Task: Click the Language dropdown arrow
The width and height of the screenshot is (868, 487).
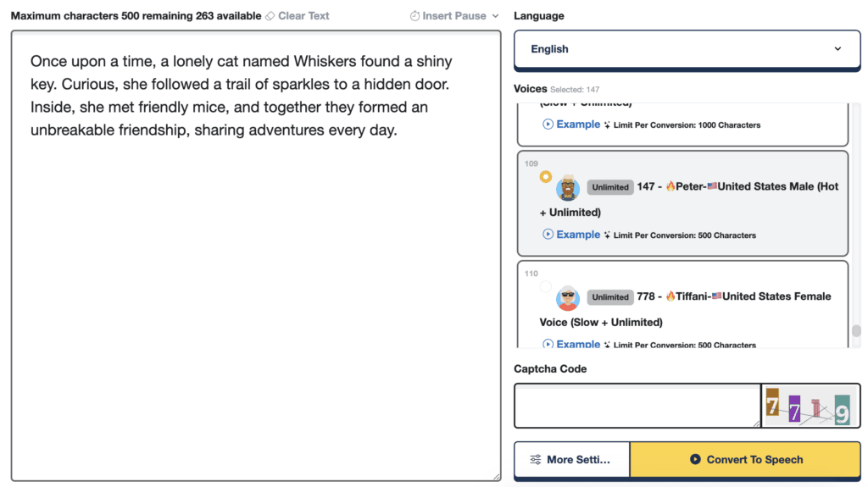Action: click(x=837, y=49)
